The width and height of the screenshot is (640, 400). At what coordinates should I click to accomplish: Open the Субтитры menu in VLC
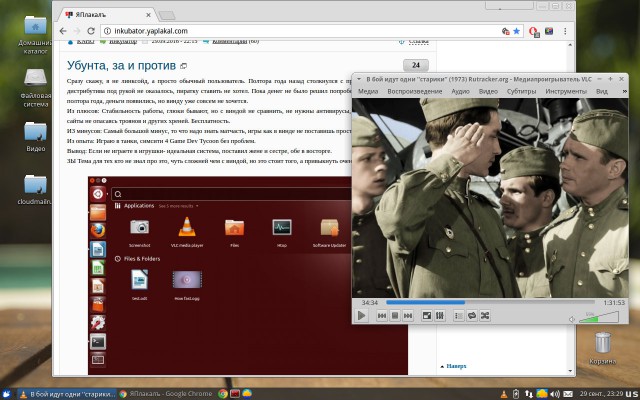[x=521, y=91]
